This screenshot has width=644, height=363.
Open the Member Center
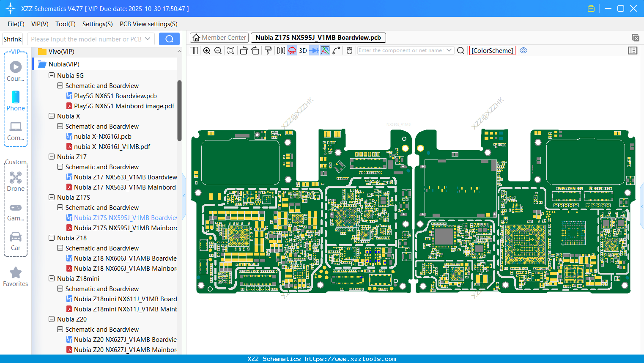219,37
